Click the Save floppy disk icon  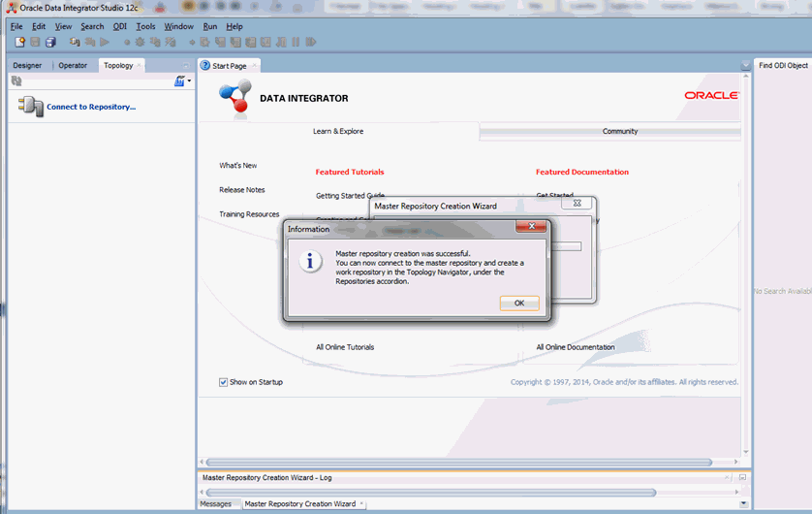point(35,42)
